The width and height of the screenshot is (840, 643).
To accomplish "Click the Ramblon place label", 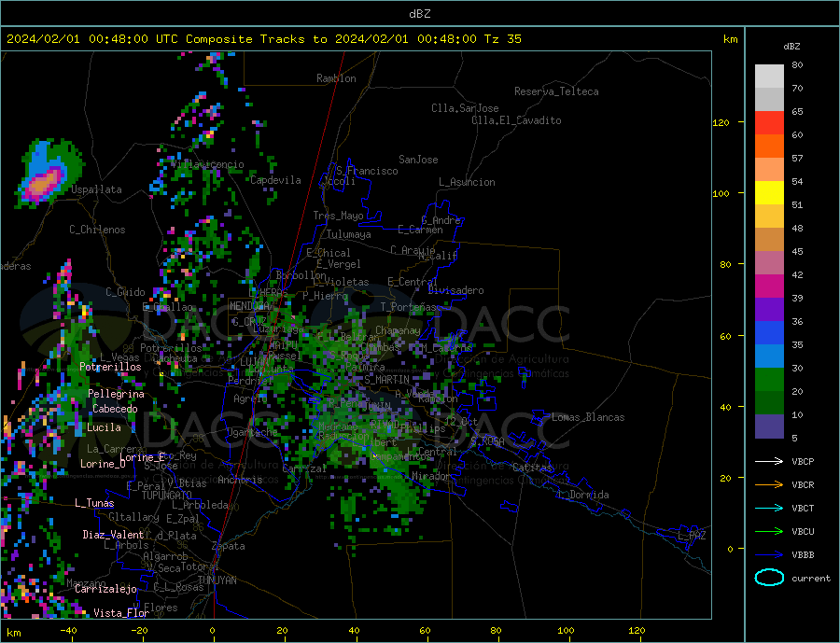I will pyautogui.click(x=336, y=78).
